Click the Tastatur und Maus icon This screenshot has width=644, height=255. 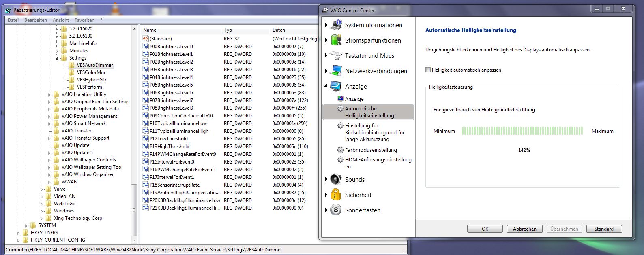[336, 55]
